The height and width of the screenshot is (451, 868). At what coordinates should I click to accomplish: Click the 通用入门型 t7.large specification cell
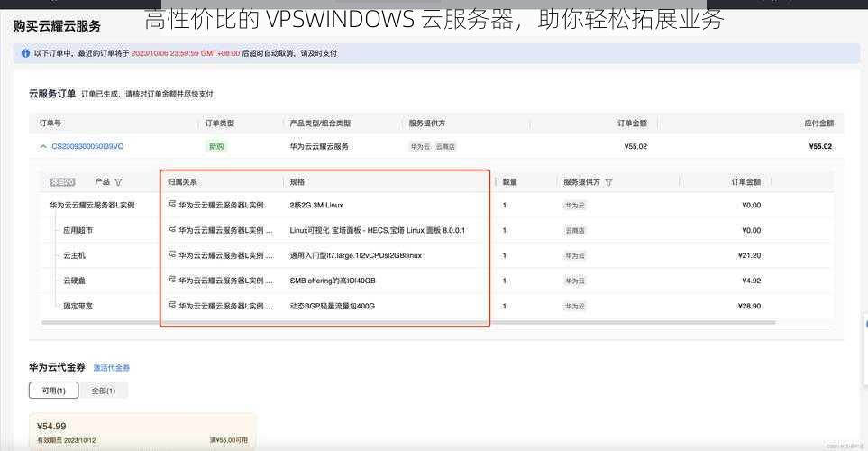click(356, 255)
